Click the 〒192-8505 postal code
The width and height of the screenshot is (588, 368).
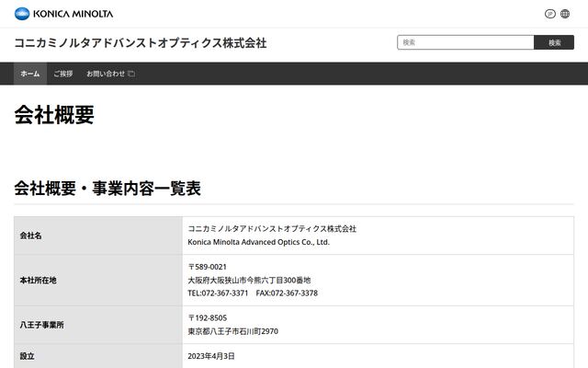tap(208, 318)
